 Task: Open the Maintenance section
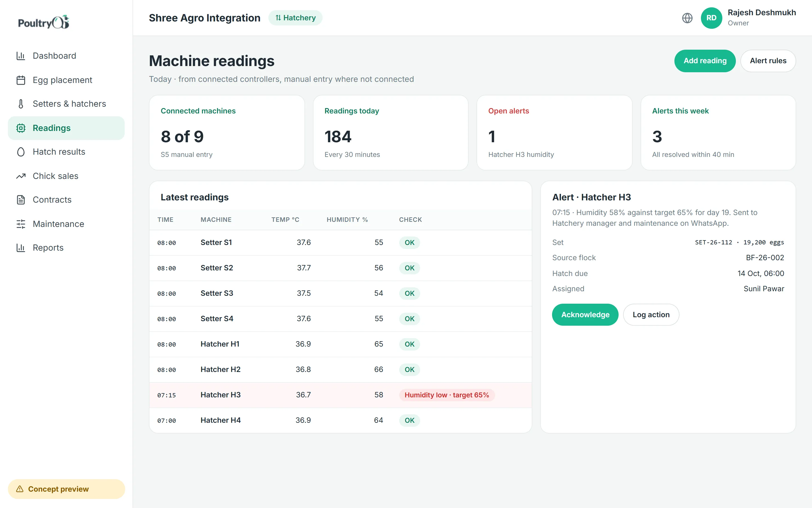click(66, 224)
